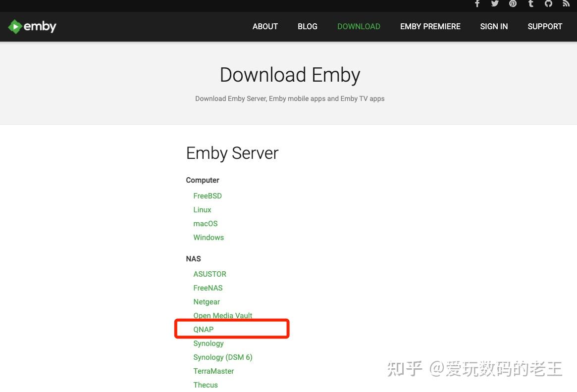577x392 pixels.
Task: Open the ABOUT menu item
Action: pyautogui.click(x=265, y=26)
